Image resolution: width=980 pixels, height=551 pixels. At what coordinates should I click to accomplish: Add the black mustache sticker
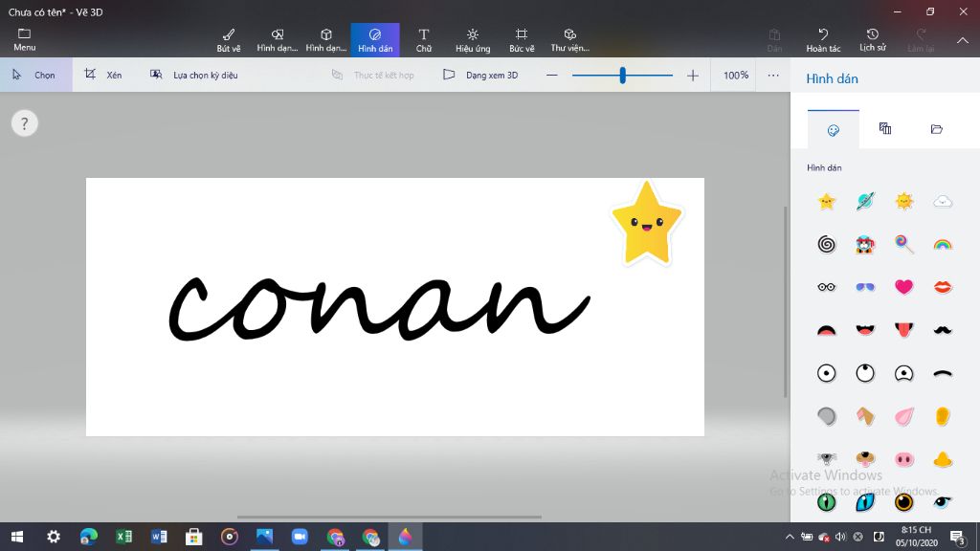coord(943,330)
